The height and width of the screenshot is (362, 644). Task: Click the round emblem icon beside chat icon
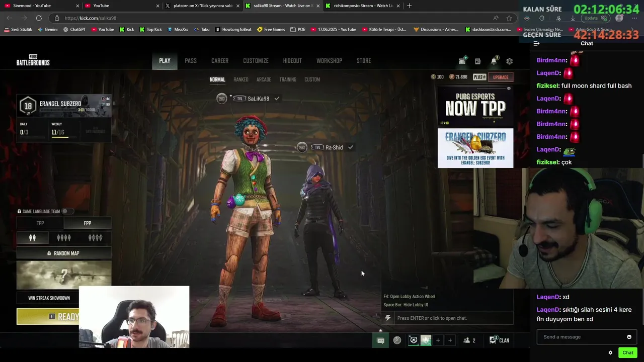click(397, 340)
